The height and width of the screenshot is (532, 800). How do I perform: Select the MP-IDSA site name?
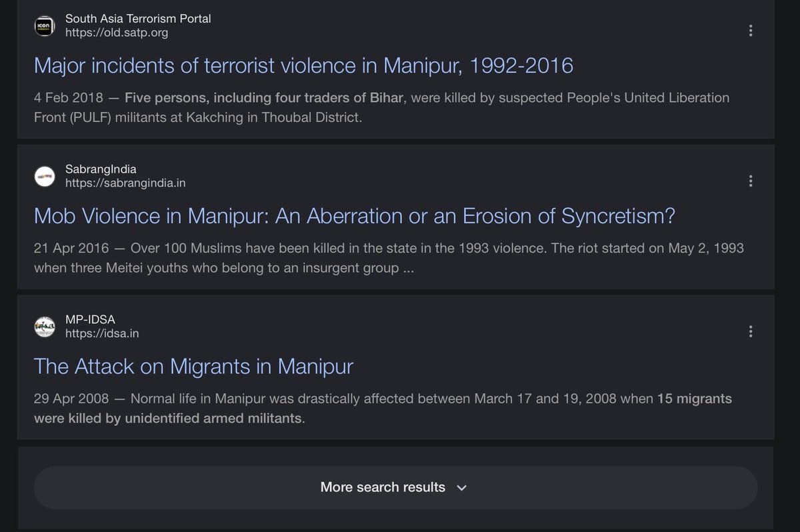point(90,320)
